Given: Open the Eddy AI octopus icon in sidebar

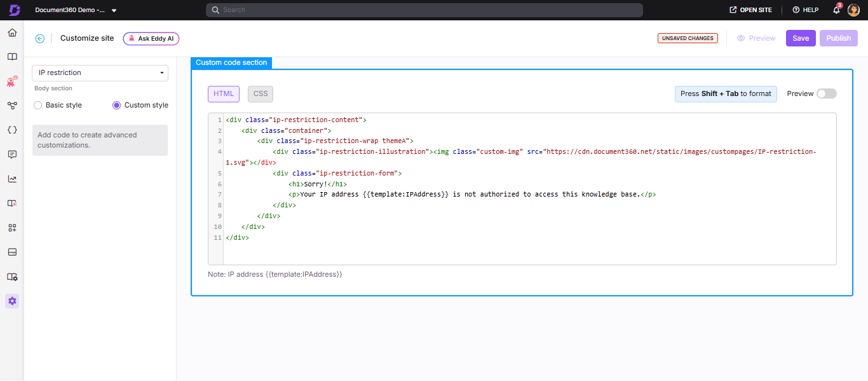Looking at the screenshot, I should click(12, 81).
